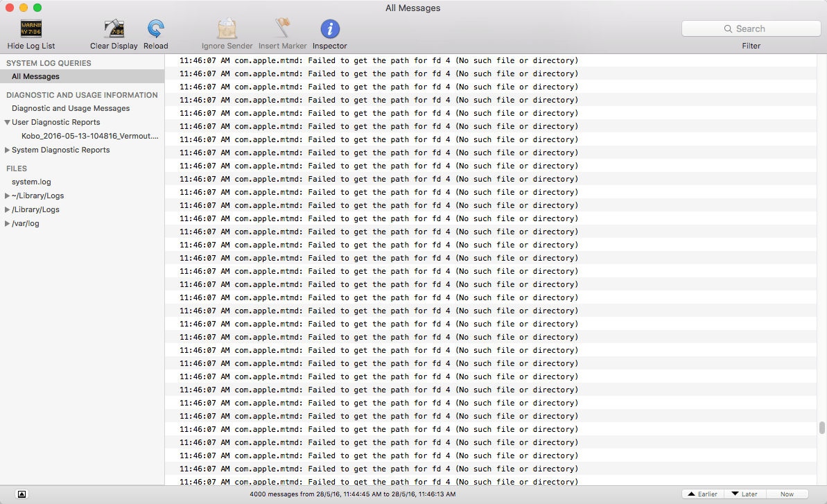Viewport: 827px width, 504px height.
Task: Click the first visible log message row
Action: 491,60
